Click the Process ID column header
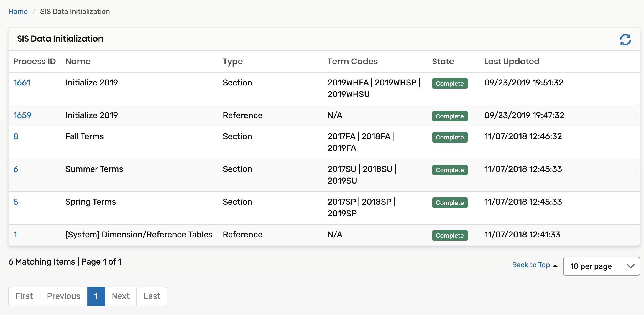644x315 pixels. click(34, 61)
